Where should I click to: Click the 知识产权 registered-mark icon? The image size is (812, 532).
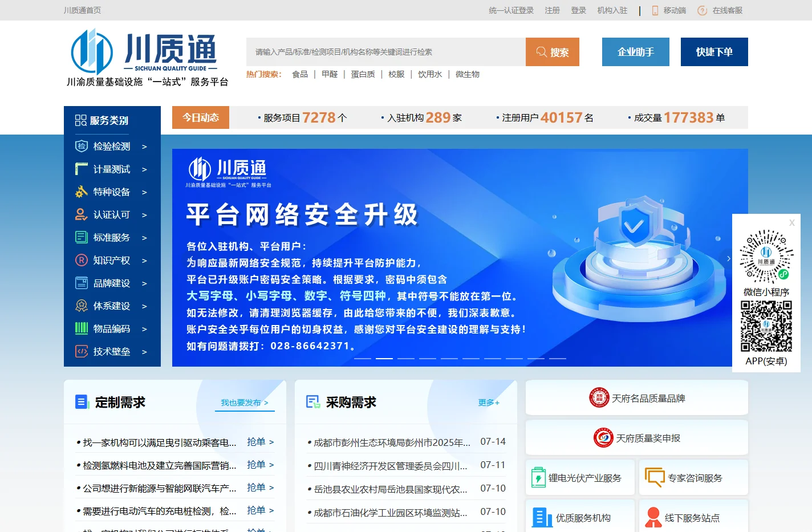tap(82, 260)
